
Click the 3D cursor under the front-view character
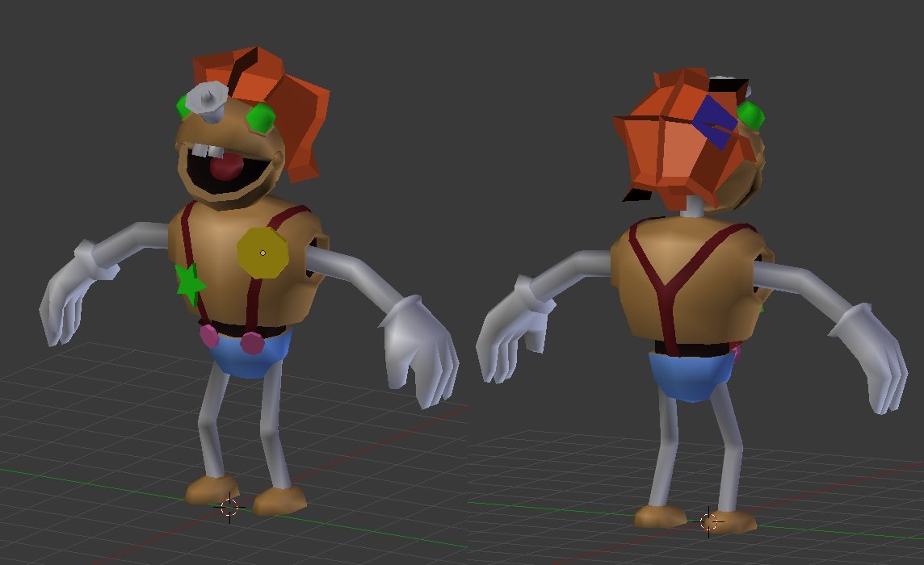tap(229, 507)
